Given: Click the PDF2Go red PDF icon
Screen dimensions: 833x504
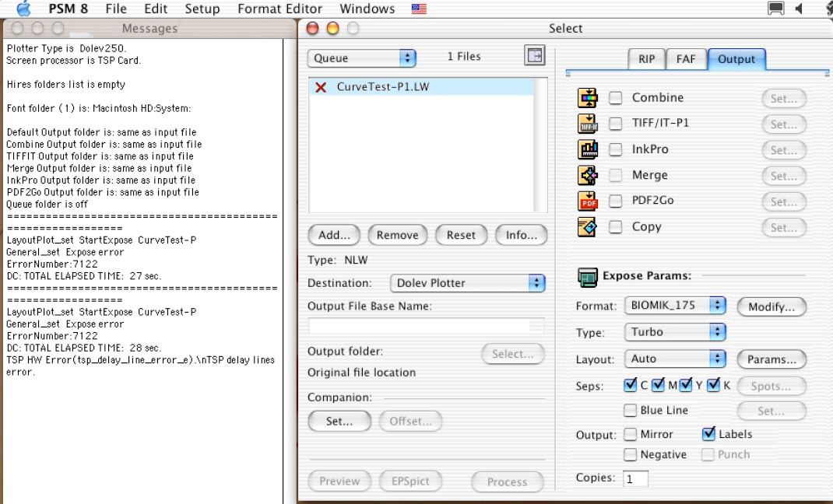Looking at the screenshot, I should point(588,201).
